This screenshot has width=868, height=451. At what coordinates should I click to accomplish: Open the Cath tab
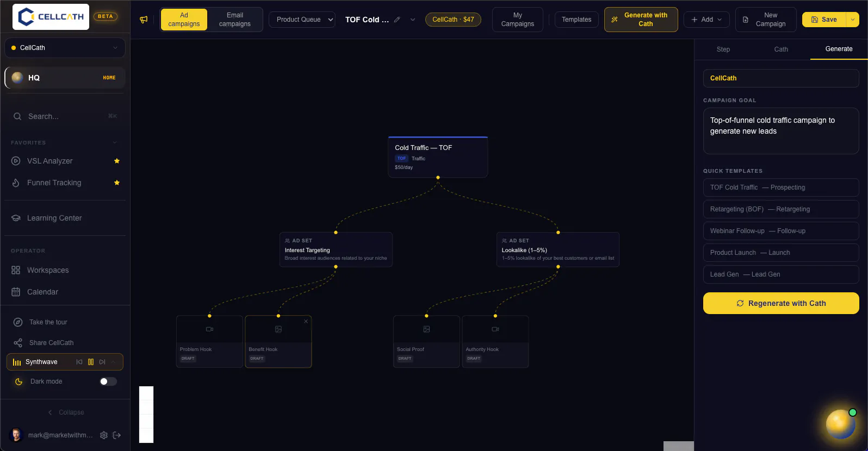click(x=781, y=49)
